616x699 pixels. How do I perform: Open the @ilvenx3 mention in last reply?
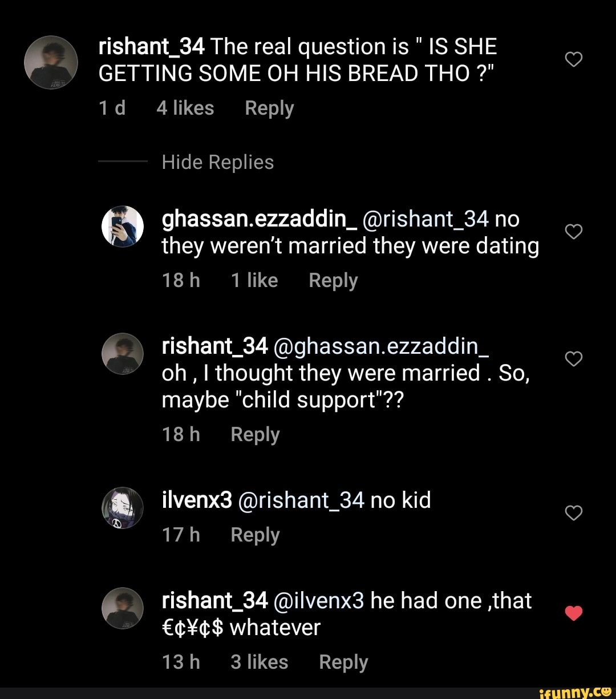coord(319,600)
